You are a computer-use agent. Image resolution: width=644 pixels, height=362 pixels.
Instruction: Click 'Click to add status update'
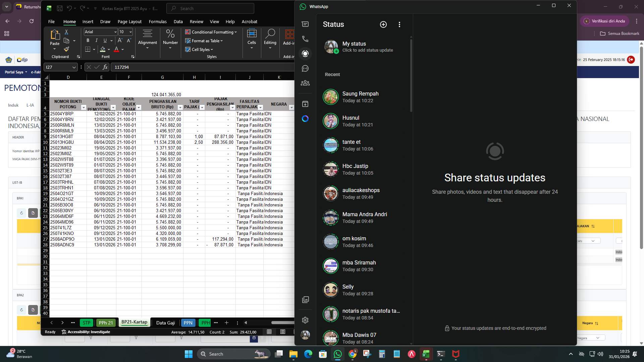[x=367, y=50]
